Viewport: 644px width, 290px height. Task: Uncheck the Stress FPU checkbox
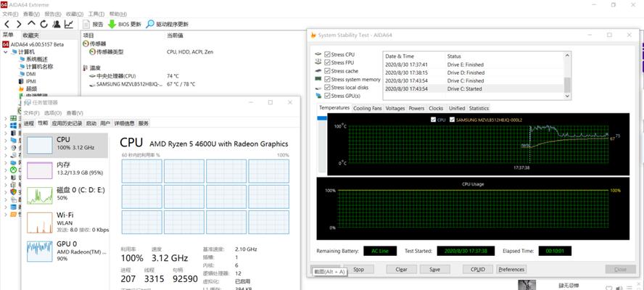(x=327, y=62)
